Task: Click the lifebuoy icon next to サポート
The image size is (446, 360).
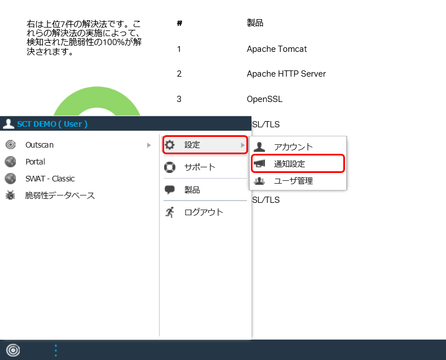Action: tap(170, 167)
